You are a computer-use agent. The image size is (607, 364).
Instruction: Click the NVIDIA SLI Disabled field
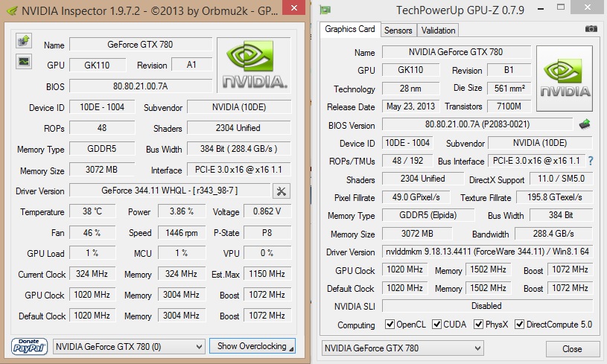coord(487,306)
